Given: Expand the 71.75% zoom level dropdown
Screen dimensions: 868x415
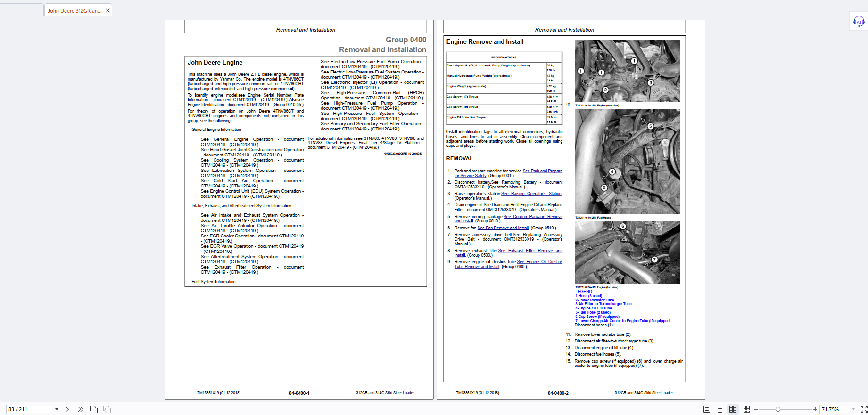Looking at the screenshot, I should pyautogui.click(x=853, y=409).
